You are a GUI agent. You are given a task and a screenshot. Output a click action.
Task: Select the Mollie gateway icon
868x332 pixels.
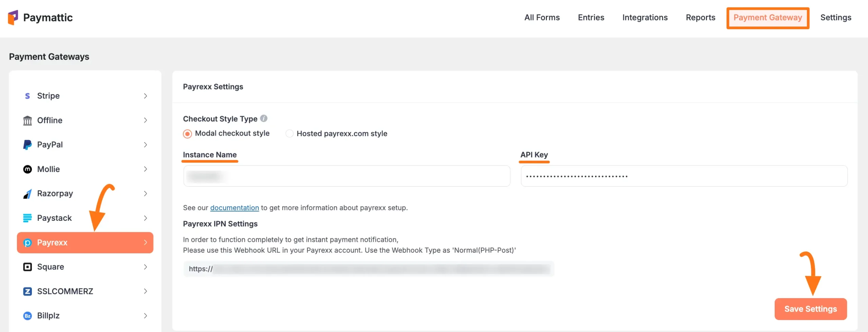coord(27,169)
